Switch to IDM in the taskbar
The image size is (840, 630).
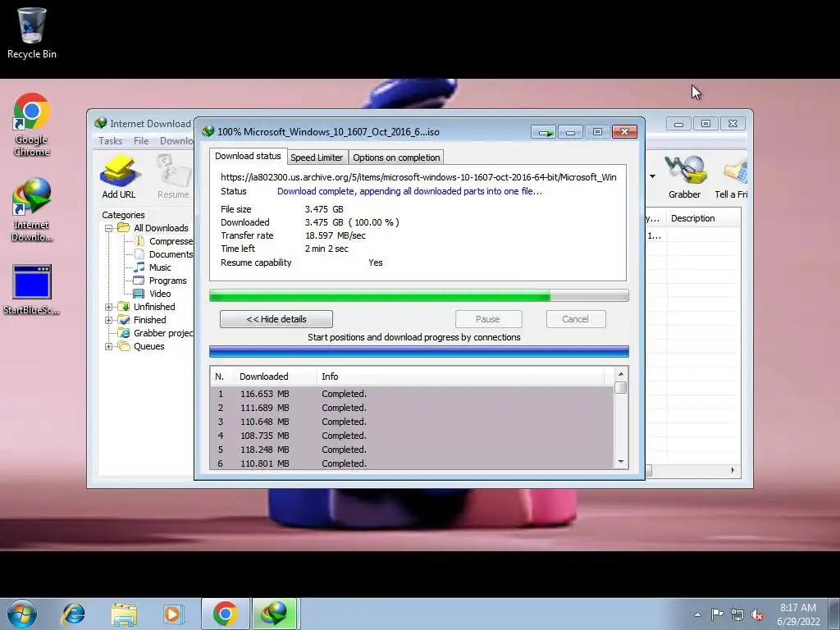click(275, 614)
